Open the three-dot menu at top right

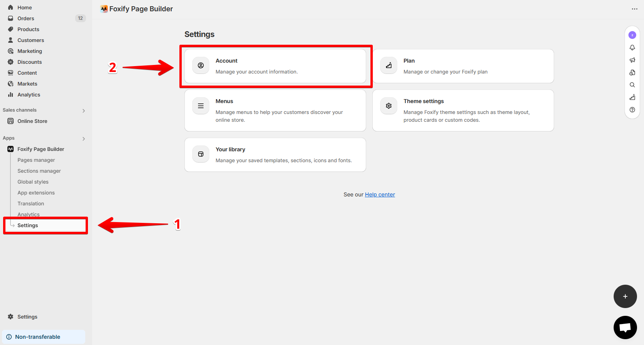pos(635,9)
